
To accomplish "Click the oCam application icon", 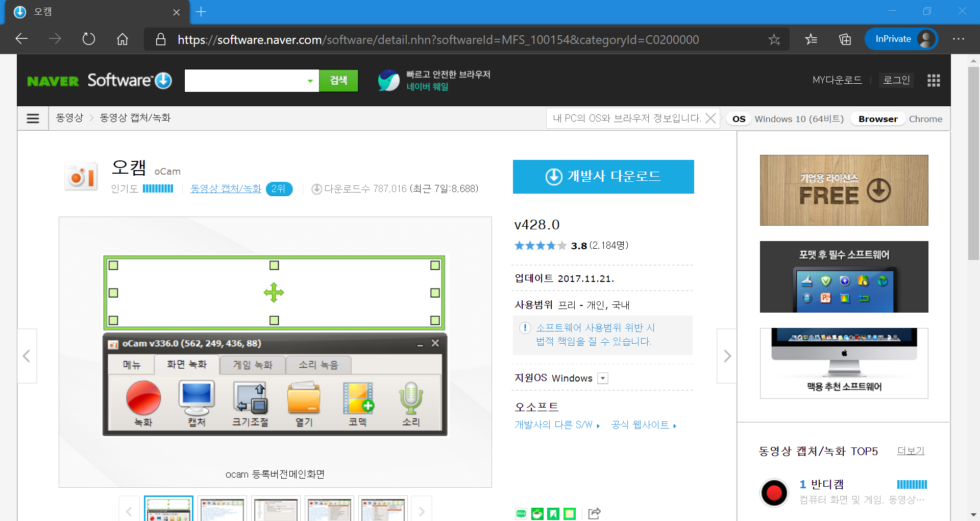I will tap(82, 176).
